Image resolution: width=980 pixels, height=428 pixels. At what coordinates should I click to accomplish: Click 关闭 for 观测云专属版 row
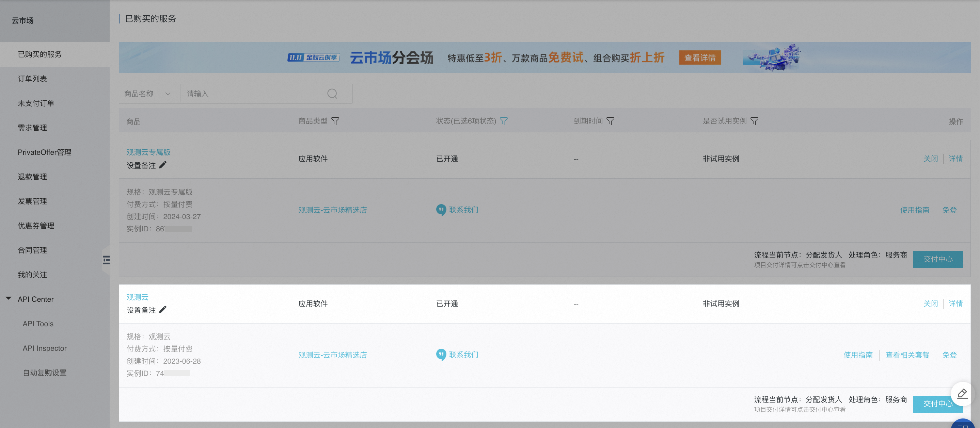coord(931,159)
